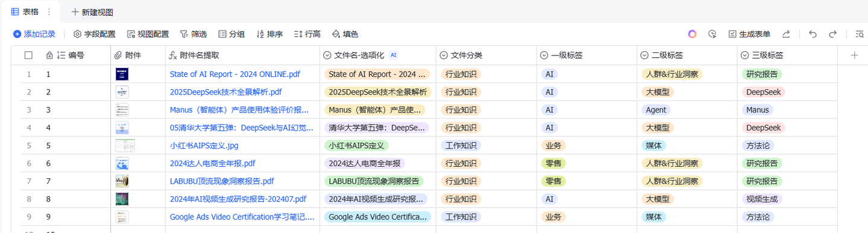
Task: Add a new field column with plus
Action: tap(854, 55)
